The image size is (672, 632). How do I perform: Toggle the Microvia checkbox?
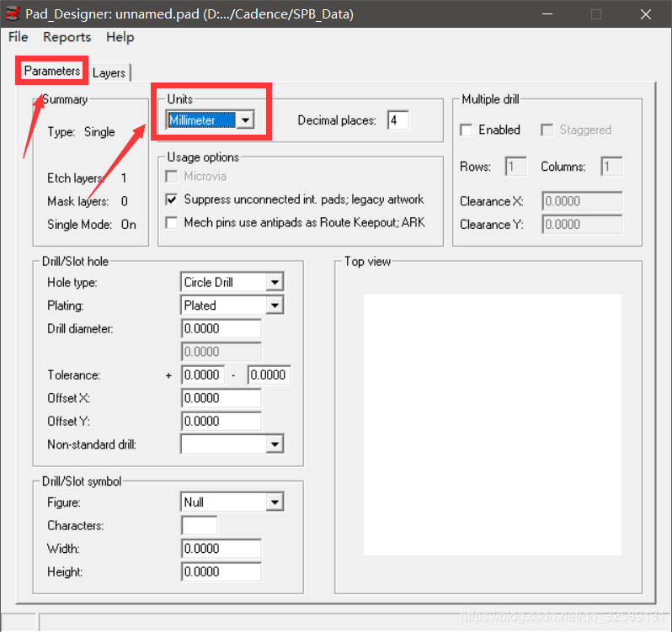tap(172, 177)
